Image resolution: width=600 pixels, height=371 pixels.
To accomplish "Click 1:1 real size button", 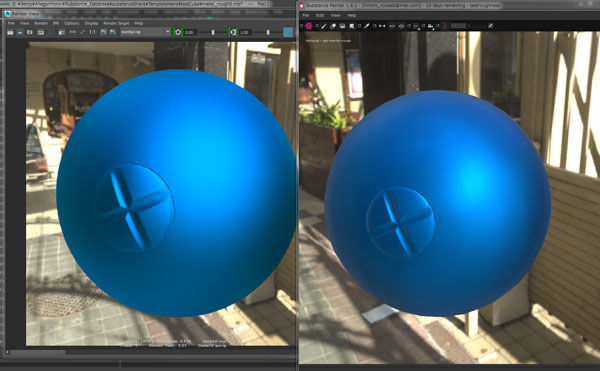I will click(92, 33).
